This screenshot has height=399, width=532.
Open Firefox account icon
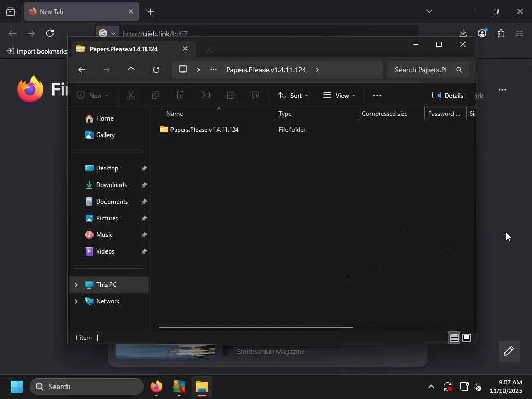pyautogui.click(x=482, y=33)
